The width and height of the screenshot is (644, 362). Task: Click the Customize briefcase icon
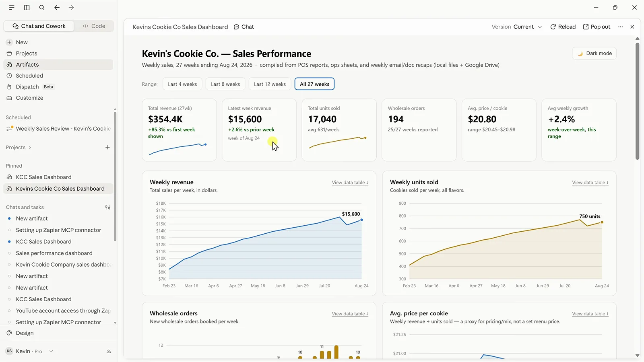pos(9,98)
